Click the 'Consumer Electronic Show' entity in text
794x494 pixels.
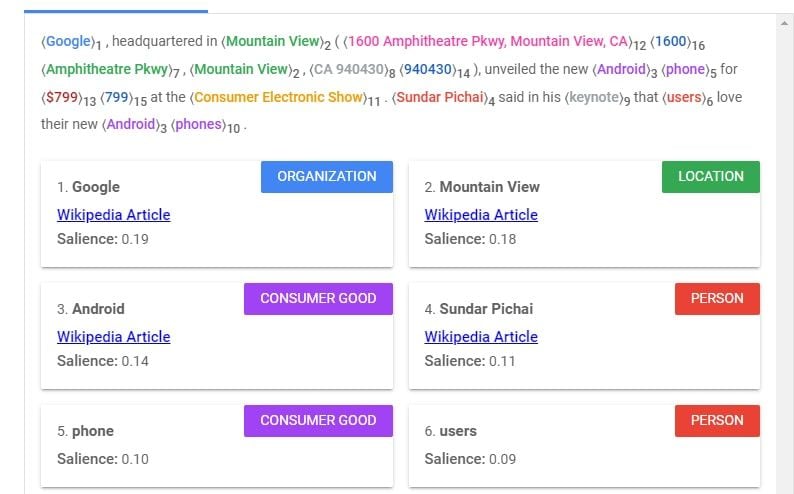[279, 97]
